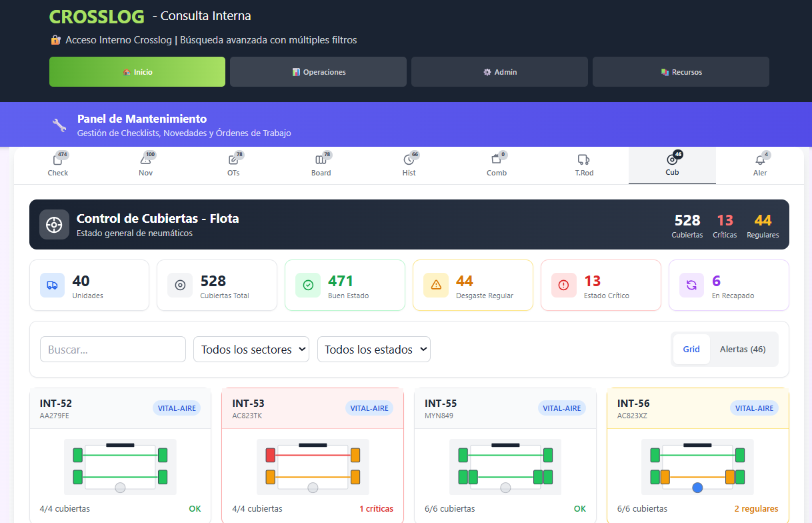Viewport: 812px width, 523px height.
Task: Expand the Todos los estados dropdown
Action: (x=374, y=350)
